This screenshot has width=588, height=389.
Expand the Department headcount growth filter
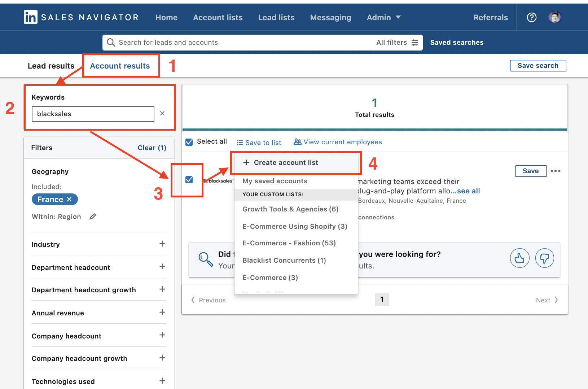point(162,289)
